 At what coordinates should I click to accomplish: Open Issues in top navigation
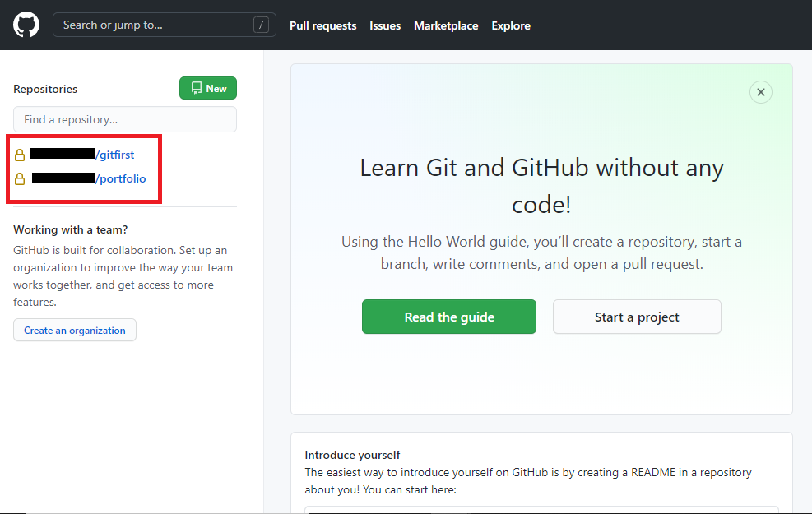point(385,25)
